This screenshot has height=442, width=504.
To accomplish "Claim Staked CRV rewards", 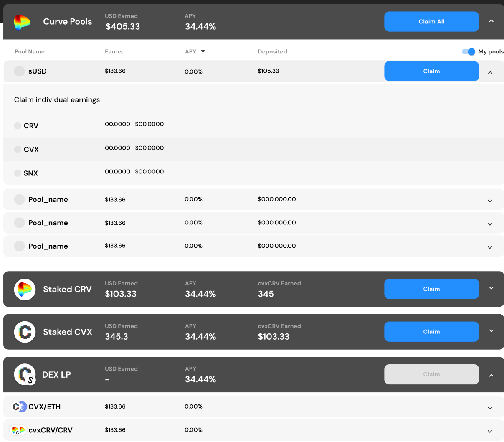I will click(x=431, y=289).
